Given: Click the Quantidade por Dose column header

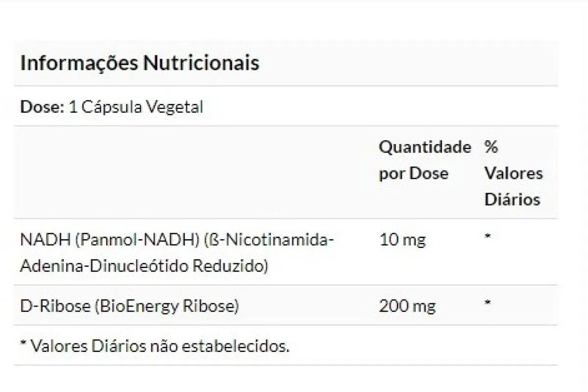Looking at the screenshot, I should [425, 160].
